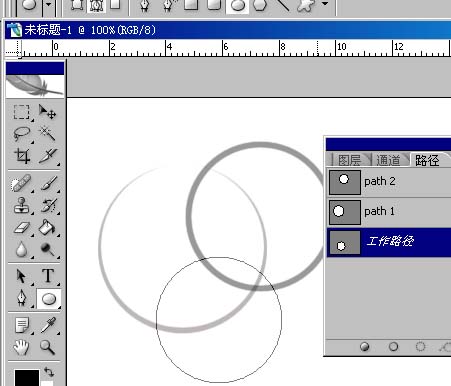Open geometry options dropdown arrow

pyautogui.click(x=325, y=4)
